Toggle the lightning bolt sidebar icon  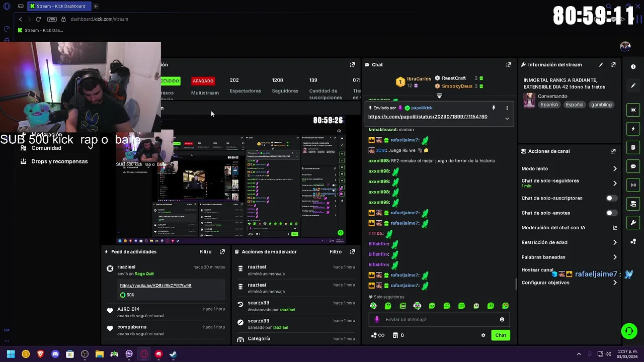(633, 129)
